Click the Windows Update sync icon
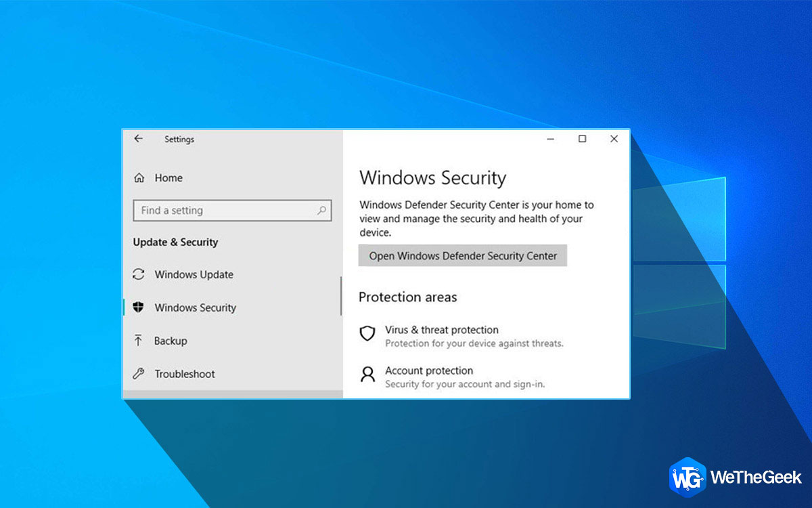The image size is (812, 508). pyautogui.click(x=139, y=274)
